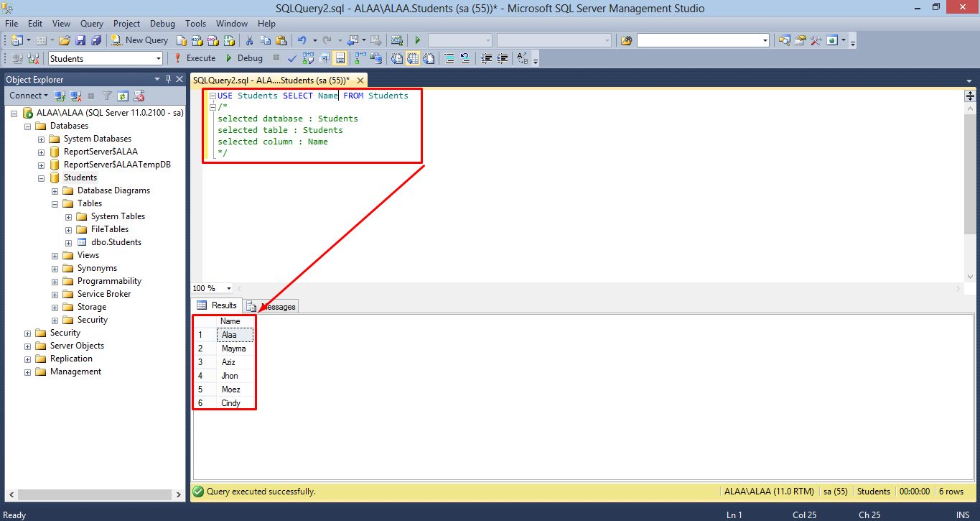The image size is (980, 521).
Task: Expand the dbo.Students table node
Action: coord(69,242)
